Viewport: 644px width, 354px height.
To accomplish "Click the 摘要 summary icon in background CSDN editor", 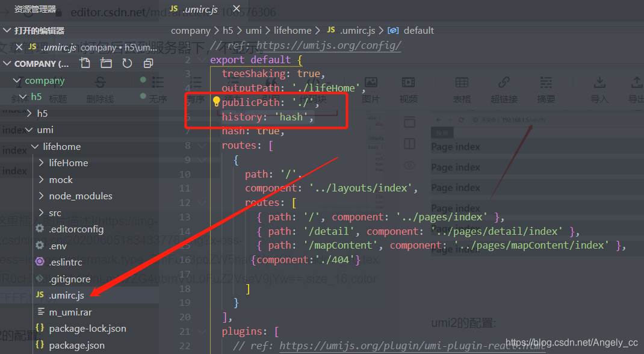I will 546,82.
